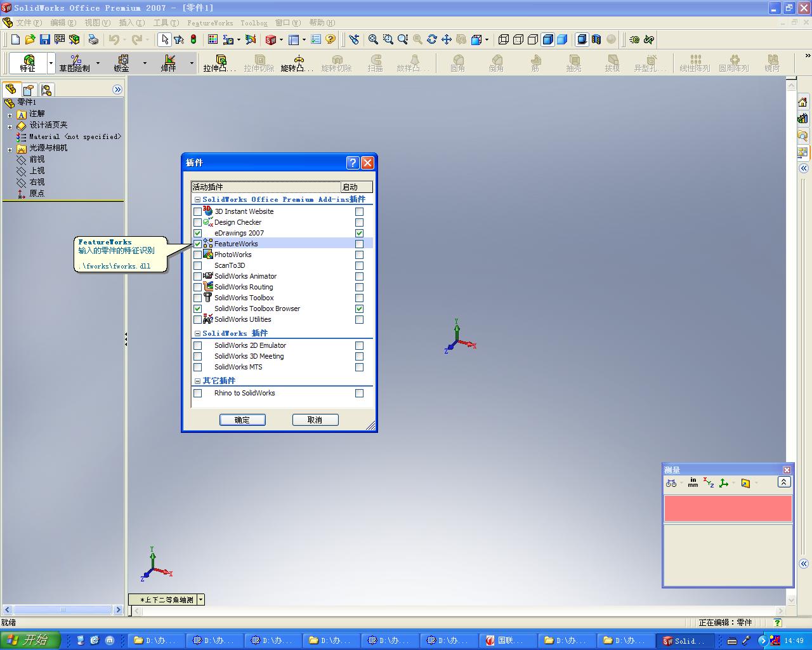Enable the Rhino to SolidWorks checkbox
Image resolution: width=812 pixels, height=650 pixels.
click(x=198, y=394)
